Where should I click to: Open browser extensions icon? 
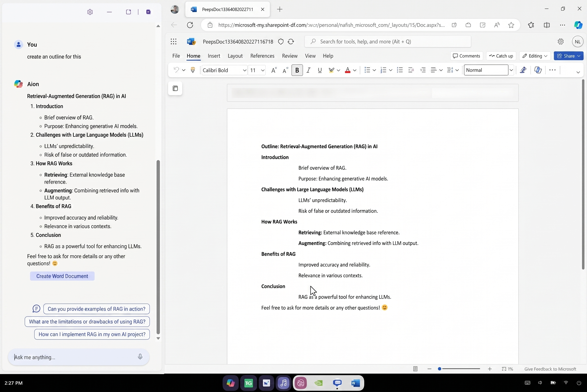(531, 25)
